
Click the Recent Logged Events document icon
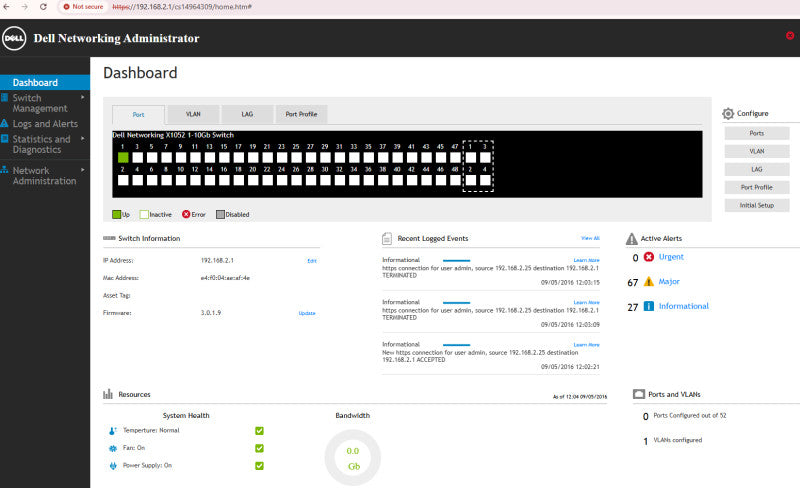387,238
